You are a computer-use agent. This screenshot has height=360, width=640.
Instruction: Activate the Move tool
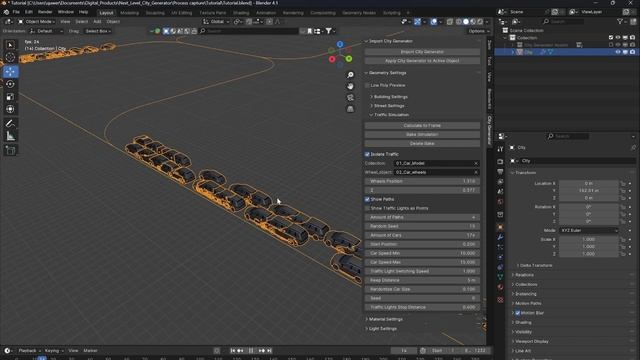coord(10,71)
